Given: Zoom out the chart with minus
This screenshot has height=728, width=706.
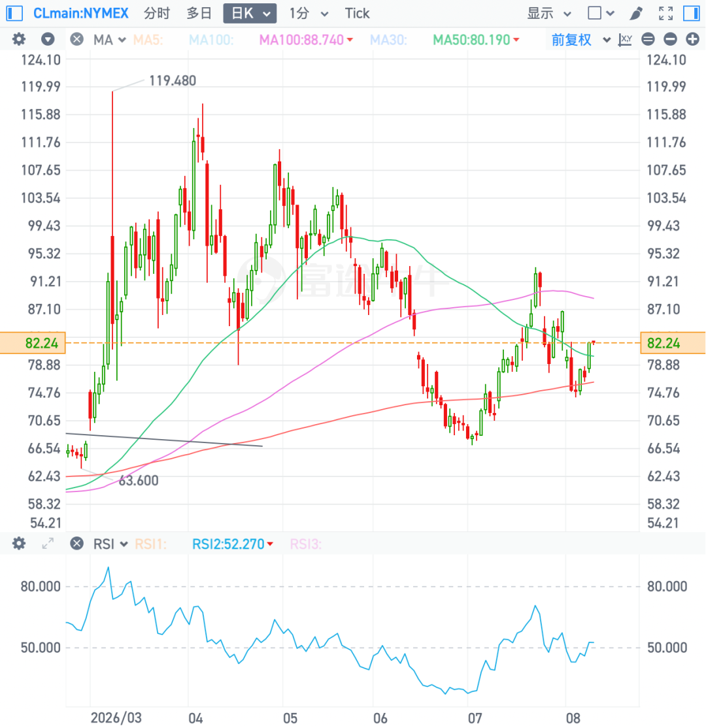Looking at the screenshot, I should [670, 39].
